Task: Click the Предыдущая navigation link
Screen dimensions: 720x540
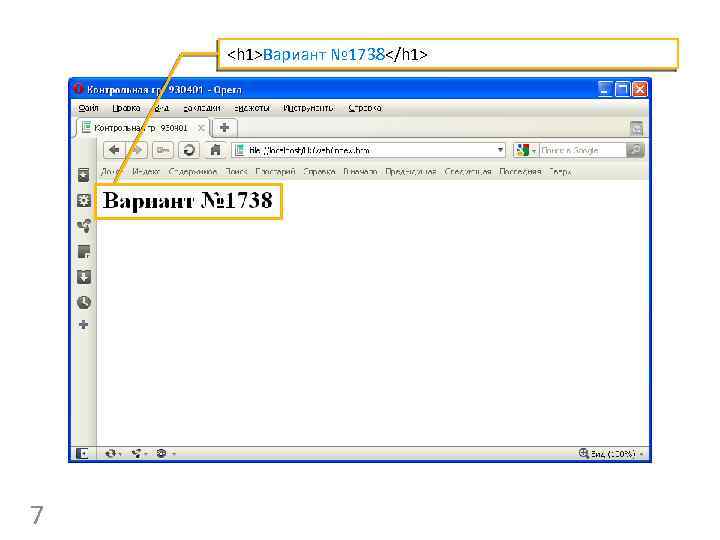Action: (x=411, y=172)
